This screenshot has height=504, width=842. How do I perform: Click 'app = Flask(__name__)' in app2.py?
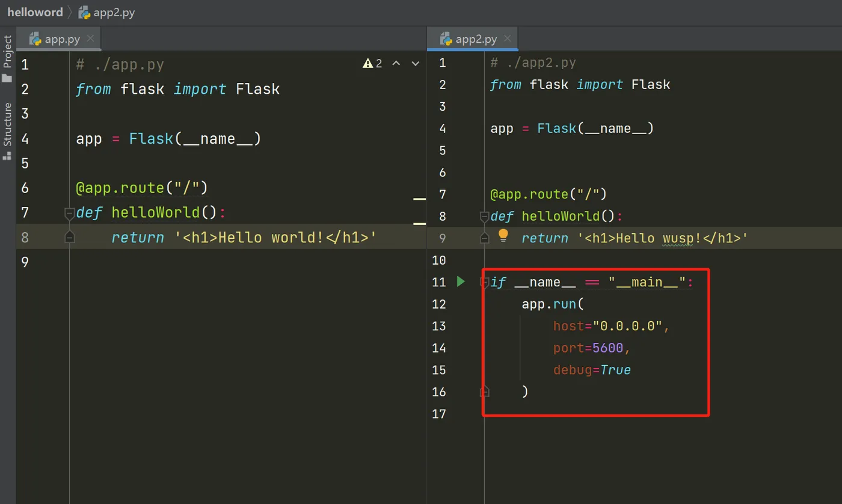coord(572,128)
